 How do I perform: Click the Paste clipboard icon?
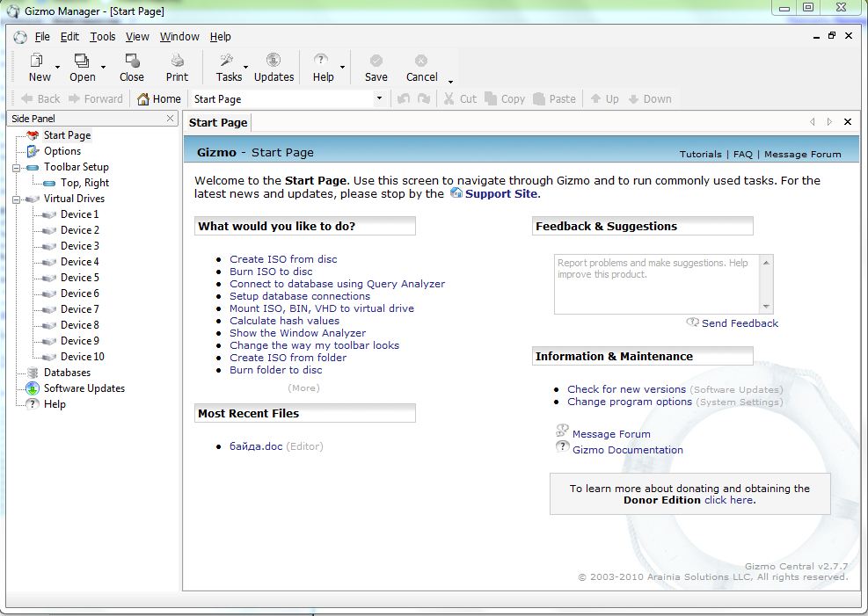point(539,99)
